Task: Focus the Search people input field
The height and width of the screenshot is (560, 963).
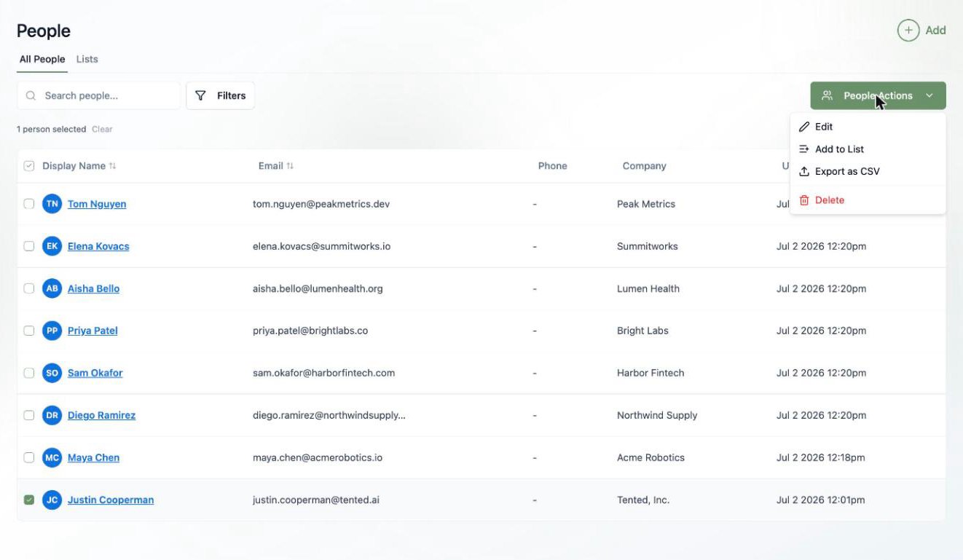Action: pyautogui.click(x=98, y=95)
